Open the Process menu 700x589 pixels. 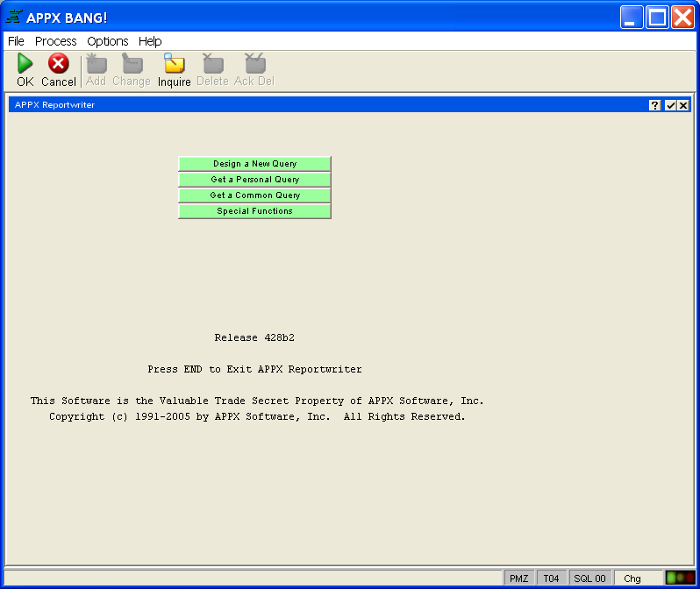(56, 41)
